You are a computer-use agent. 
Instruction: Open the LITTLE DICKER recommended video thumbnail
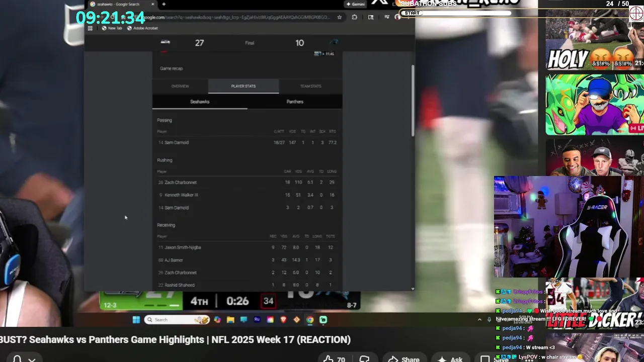click(595, 304)
